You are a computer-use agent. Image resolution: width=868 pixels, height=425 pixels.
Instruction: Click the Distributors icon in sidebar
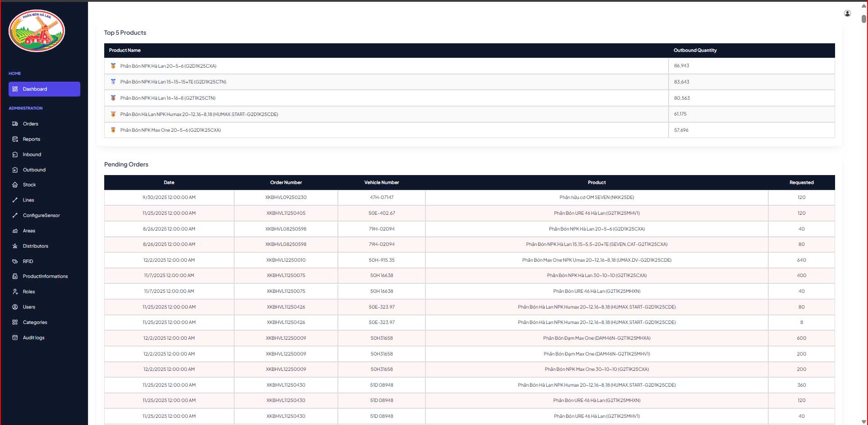point(15,246)
